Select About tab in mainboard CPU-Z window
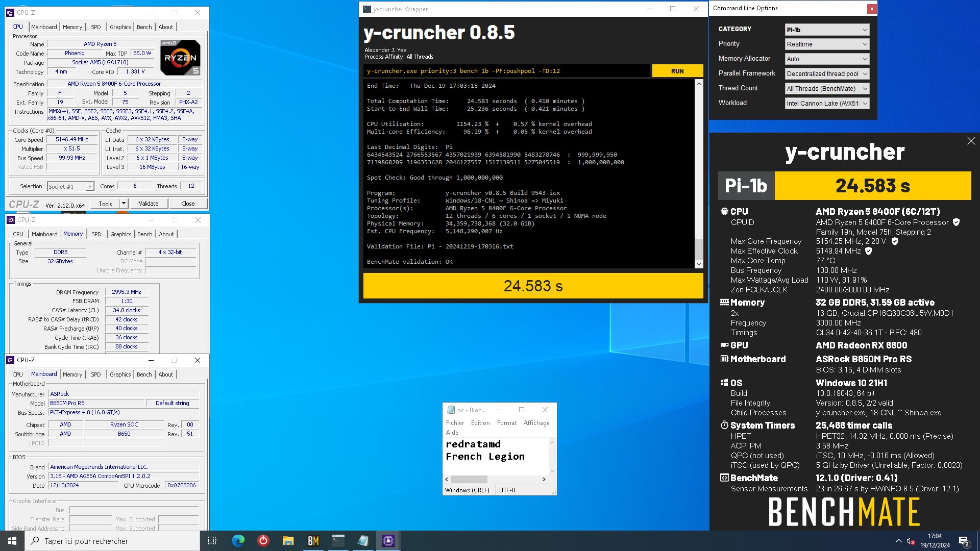 [166, 374]
